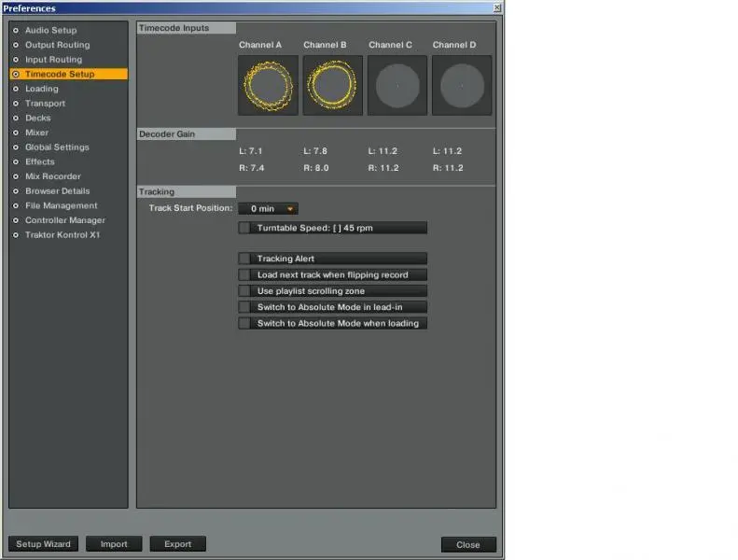Toggle the Tracking Alert checkbox

click(x=245, y=259)
